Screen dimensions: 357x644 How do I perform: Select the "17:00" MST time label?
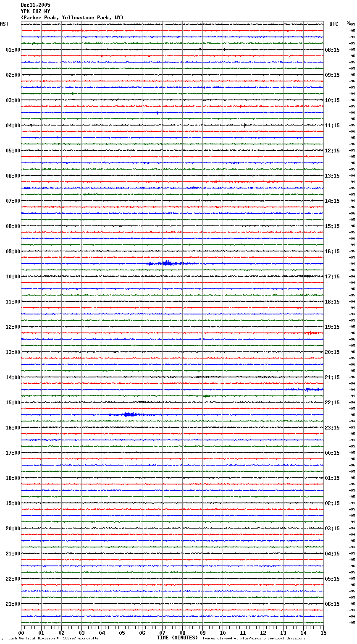[x=13, y=453]
